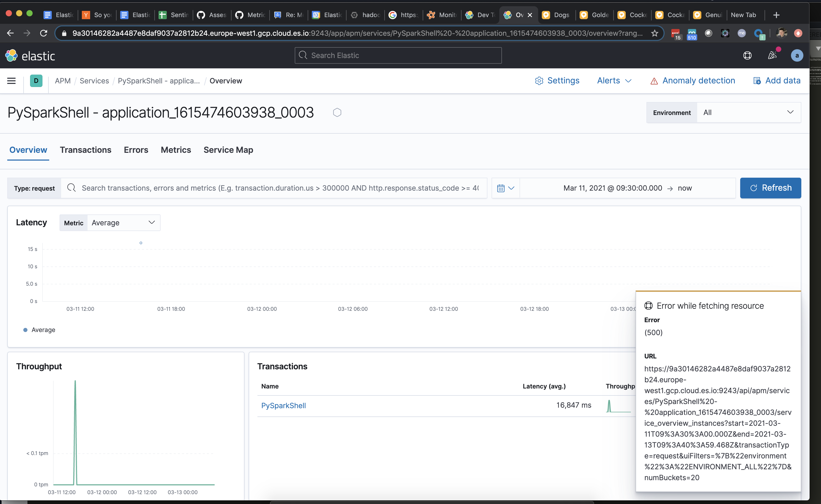
Task: Click the PySparkShell throughput sparkline
Action: coord(618,406)
